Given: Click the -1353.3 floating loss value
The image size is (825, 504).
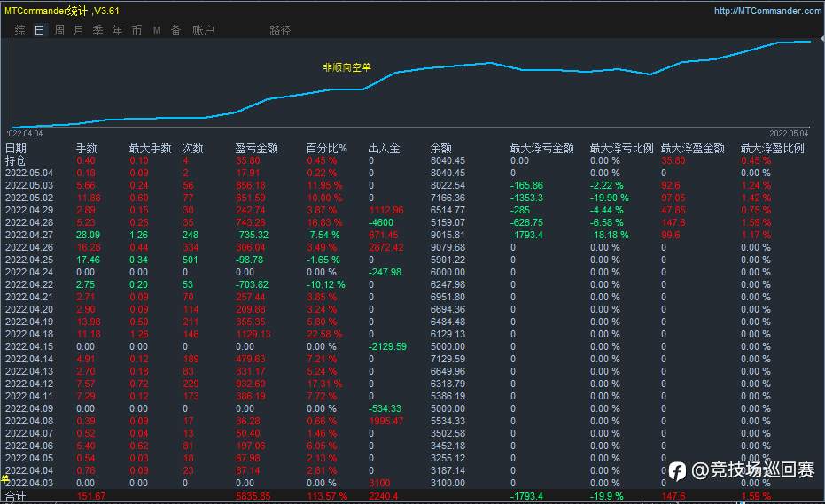Looking at the screenshot, I should pos(526,198).
